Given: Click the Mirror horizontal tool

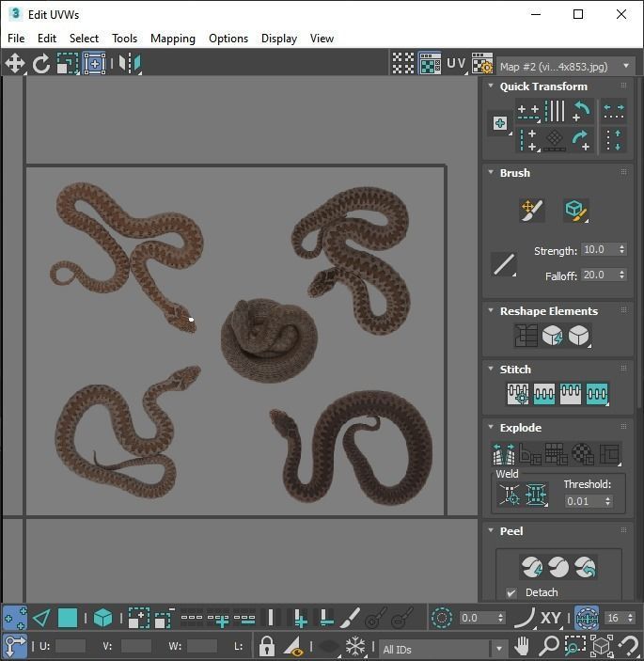Looking at the screenshot, I should click(130, 64).
